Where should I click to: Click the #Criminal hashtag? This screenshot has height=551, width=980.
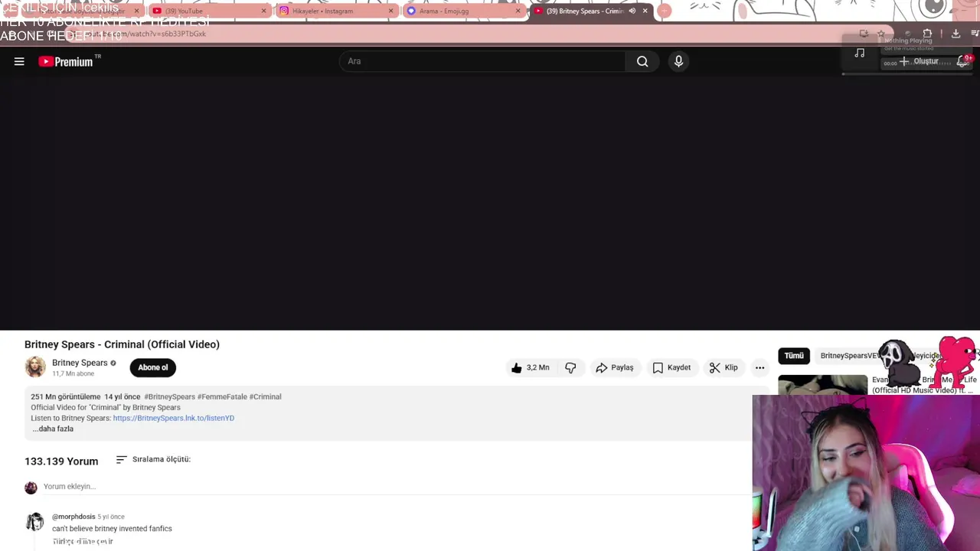point(265,396)
